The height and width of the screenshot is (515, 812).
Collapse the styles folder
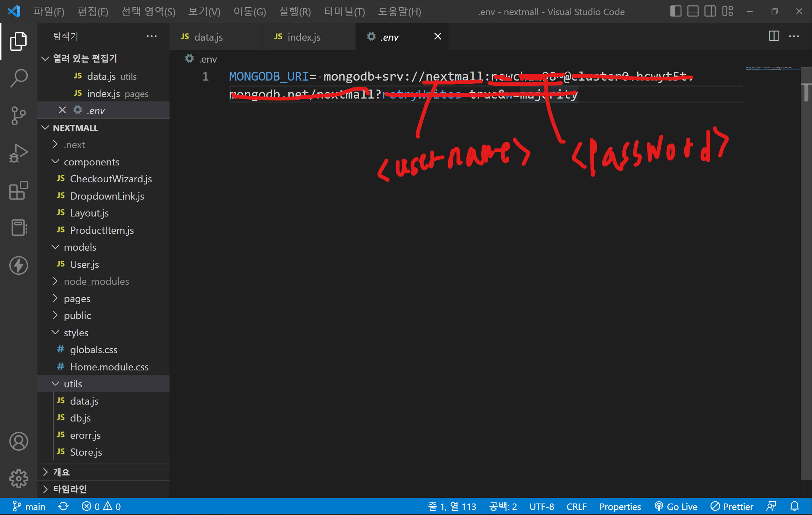click(104, 333)
